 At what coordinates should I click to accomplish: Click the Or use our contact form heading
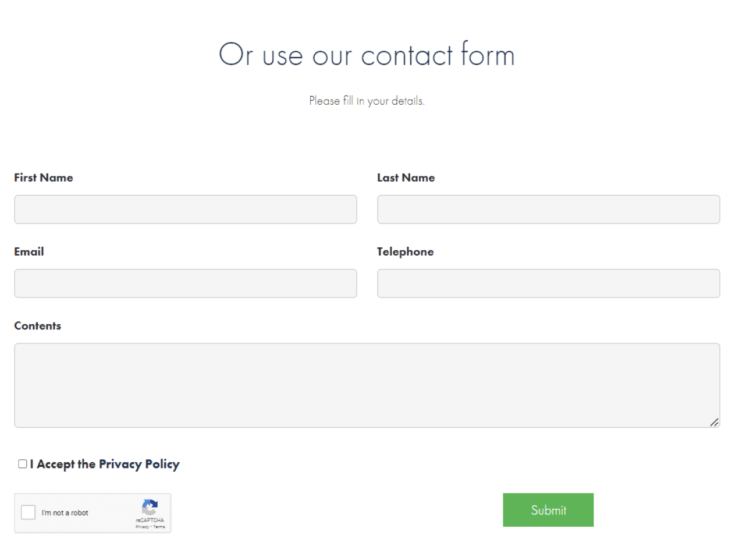point(366,54)
